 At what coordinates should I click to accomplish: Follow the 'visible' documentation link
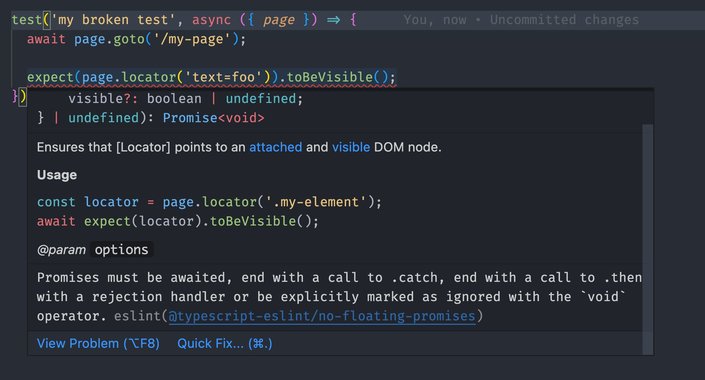click(351, 147)
